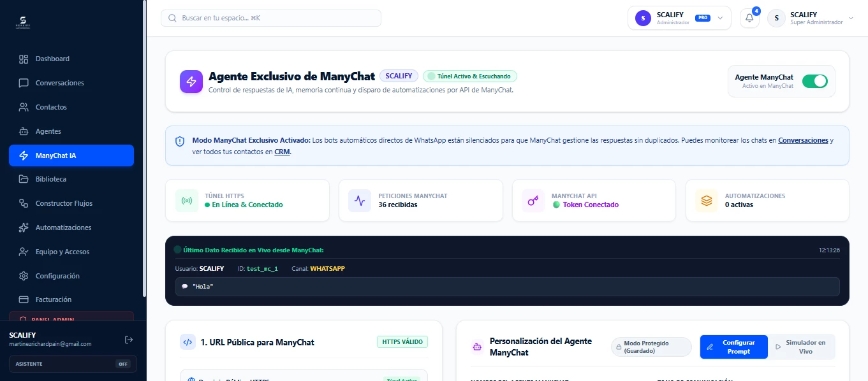Image resolution: width=868 pixels, height=381 pixels.
Task: Click the Peticiones ManyChat activity icon
Action: point(360,201)
